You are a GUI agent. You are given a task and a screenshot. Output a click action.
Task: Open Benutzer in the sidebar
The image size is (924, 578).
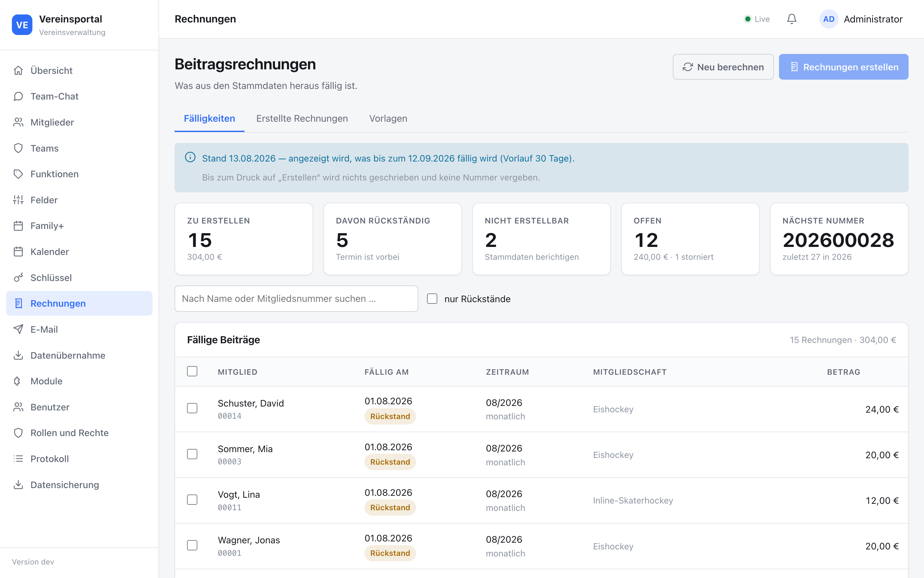tap(79, 407)
